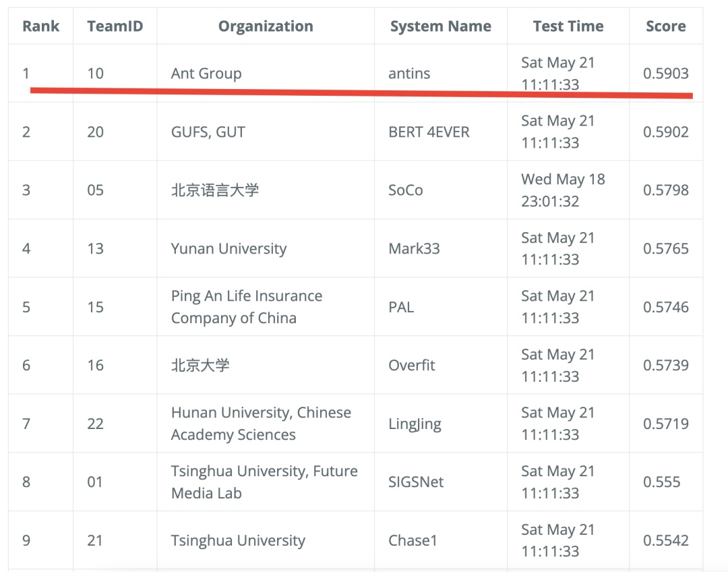Viewport: 728px width, 572px height.
Task: Click score 0.5746
Action: 666,307
